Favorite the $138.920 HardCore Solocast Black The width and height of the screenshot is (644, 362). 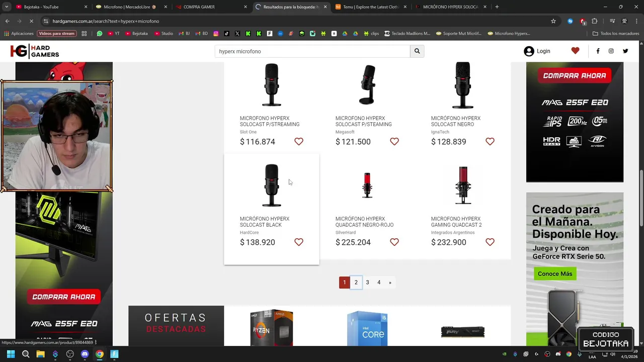(x=299, y=242)
